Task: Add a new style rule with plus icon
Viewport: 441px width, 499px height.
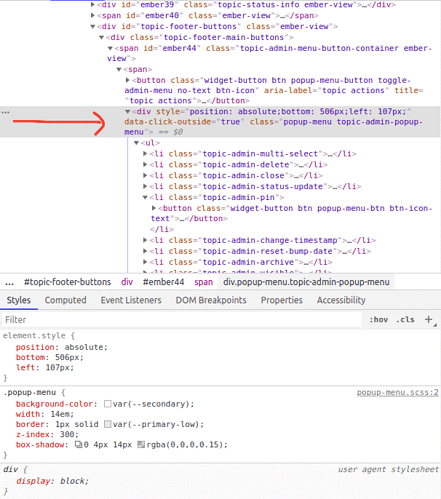Action: (x=429, y=320)
